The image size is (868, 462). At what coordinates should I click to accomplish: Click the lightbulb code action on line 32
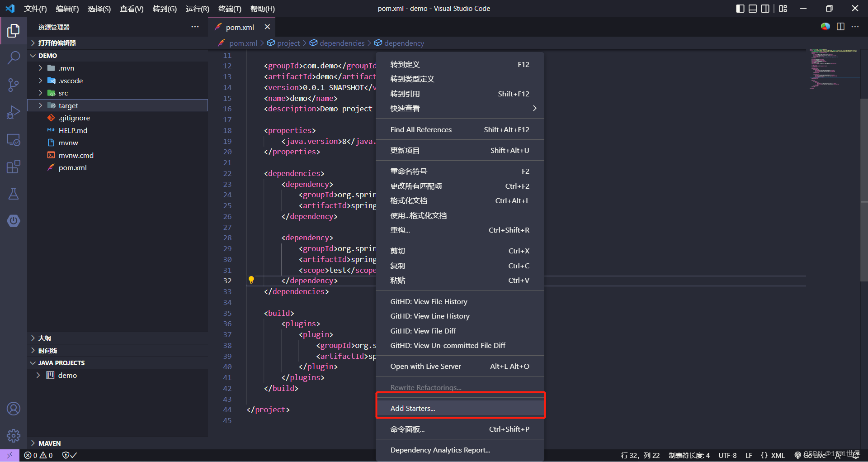[251, 280]
